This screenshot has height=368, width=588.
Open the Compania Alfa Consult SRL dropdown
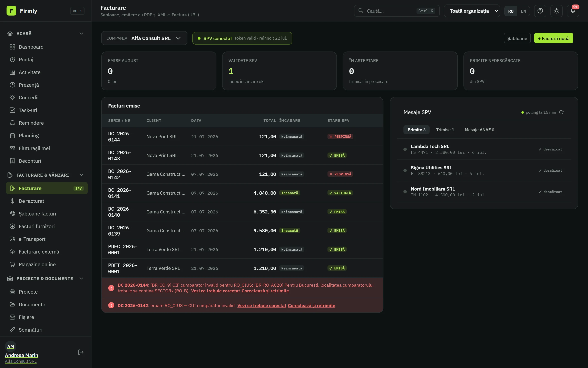pyautogui.click(x=144, y=38)
